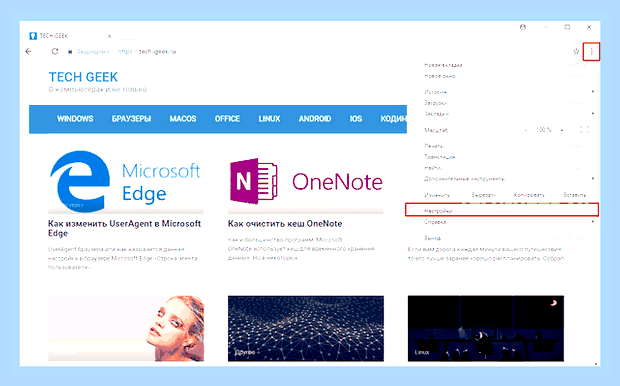Open the Microsoft Edge article thumbnail
The image size is (620, 386).
125,181
